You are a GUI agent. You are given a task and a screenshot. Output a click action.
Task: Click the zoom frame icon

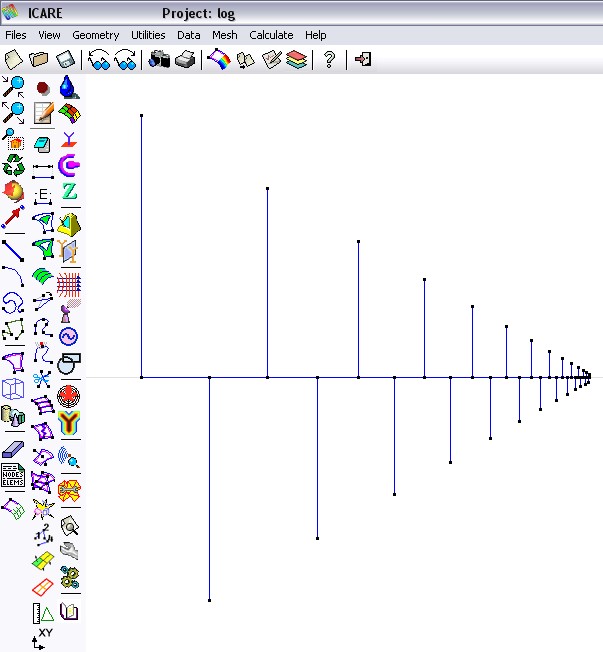click(x=13, y=139)
